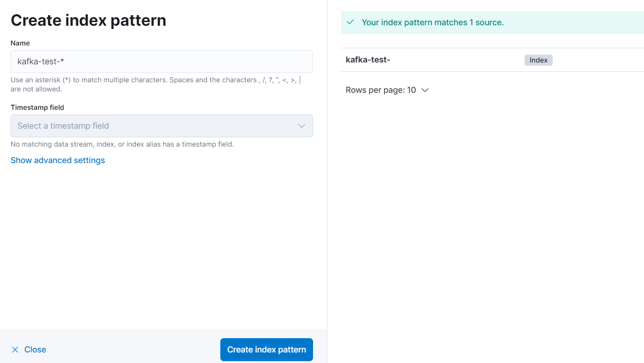Click the Create index pattern button
The height and width of the screenshot is (363, 644).
tap(267, 350)
